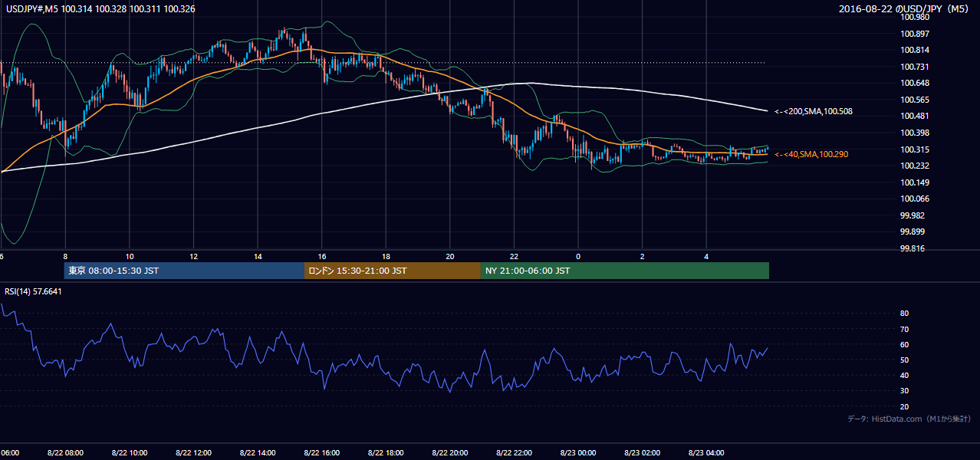Click RSI scale value 60
This screenshot has width=980, height=460.
pos(904,345)
